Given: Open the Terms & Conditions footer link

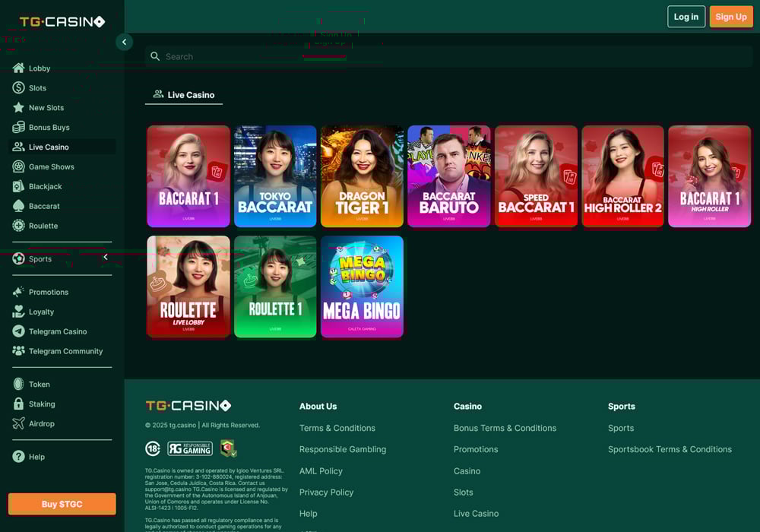Looking at the screenshot, I should tap(337, 429).
